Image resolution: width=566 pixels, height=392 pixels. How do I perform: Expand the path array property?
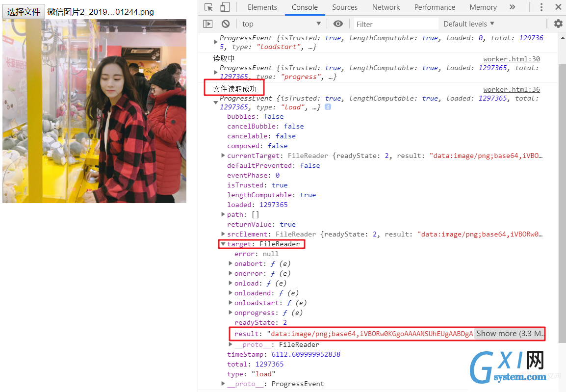point(223,214)
